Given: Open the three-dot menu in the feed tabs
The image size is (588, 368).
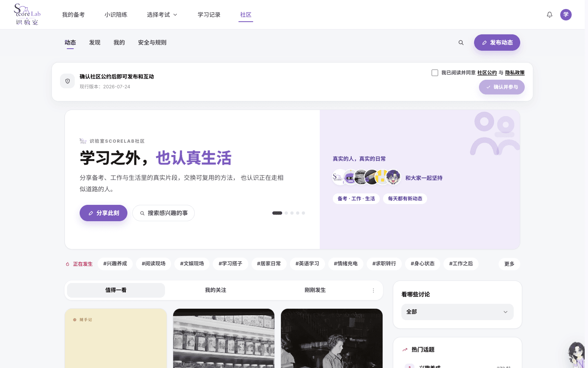Looking at the screenshot, I should 373,290.
